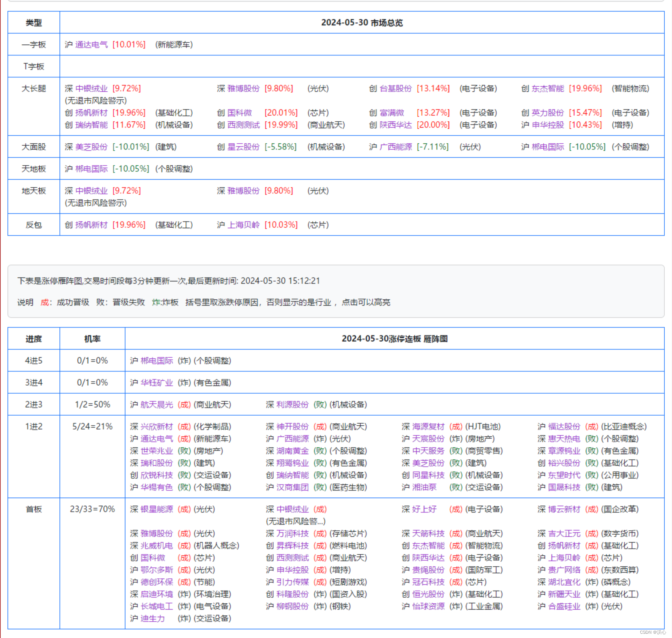
Task: Open the 海源复材 stock link
Action: tap(428, 427)
